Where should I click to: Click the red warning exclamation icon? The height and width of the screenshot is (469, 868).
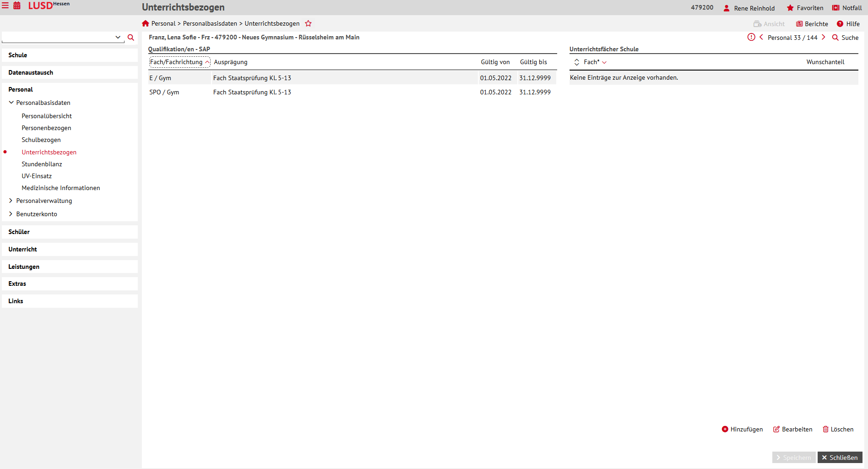coord(751,37)
